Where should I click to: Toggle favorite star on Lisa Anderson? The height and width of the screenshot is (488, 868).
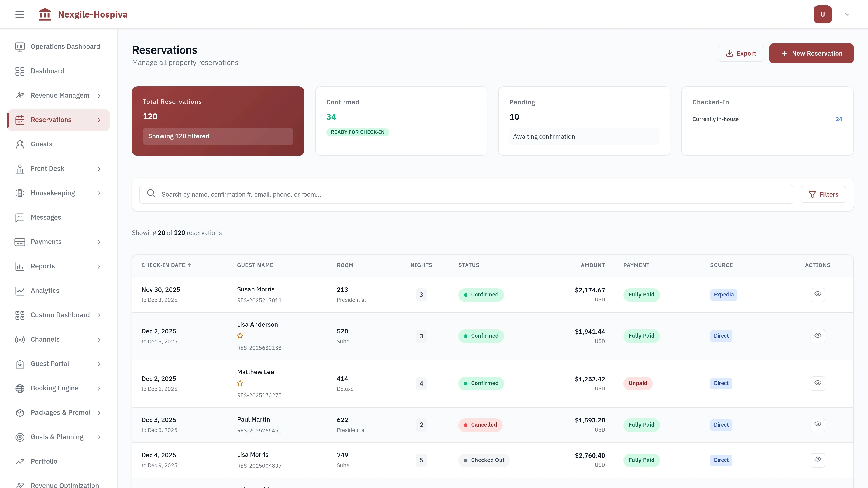[x=240, y=336]
